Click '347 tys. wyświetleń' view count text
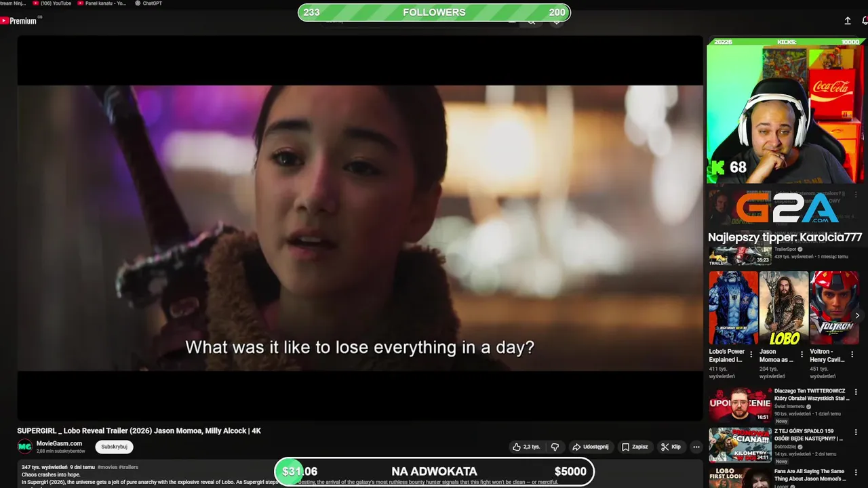868x488 pixels. tap(44, 467)
